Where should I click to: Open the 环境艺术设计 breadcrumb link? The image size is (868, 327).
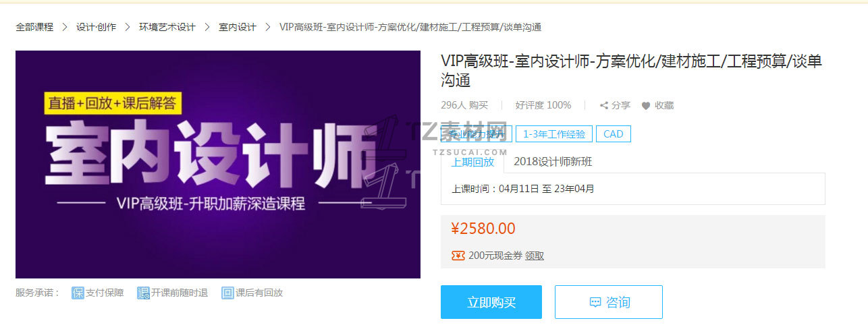[167, 27]
